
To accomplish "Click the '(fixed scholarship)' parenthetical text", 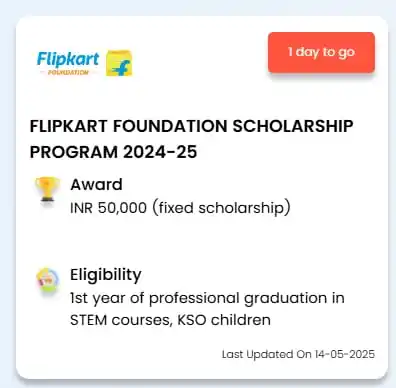I will click(221, 208).
